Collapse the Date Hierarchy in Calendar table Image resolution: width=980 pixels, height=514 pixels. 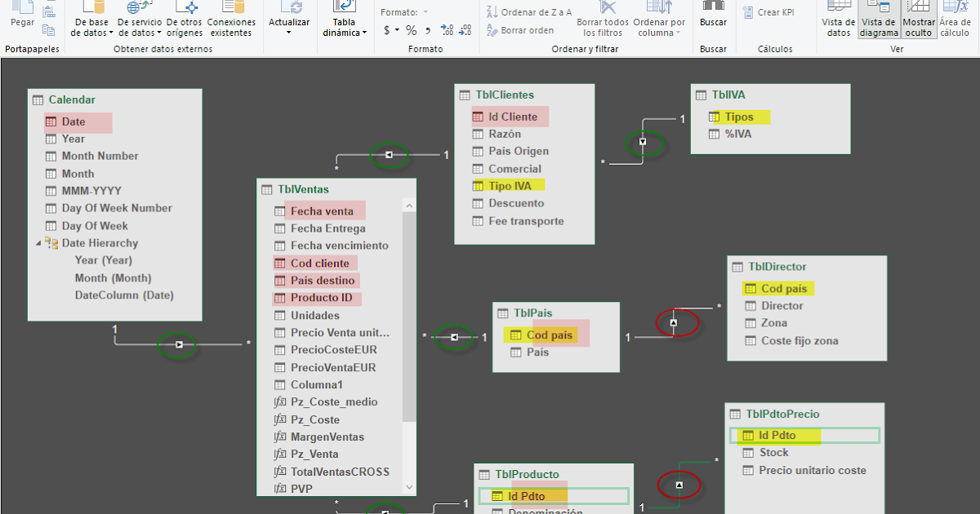click(37, 242)
